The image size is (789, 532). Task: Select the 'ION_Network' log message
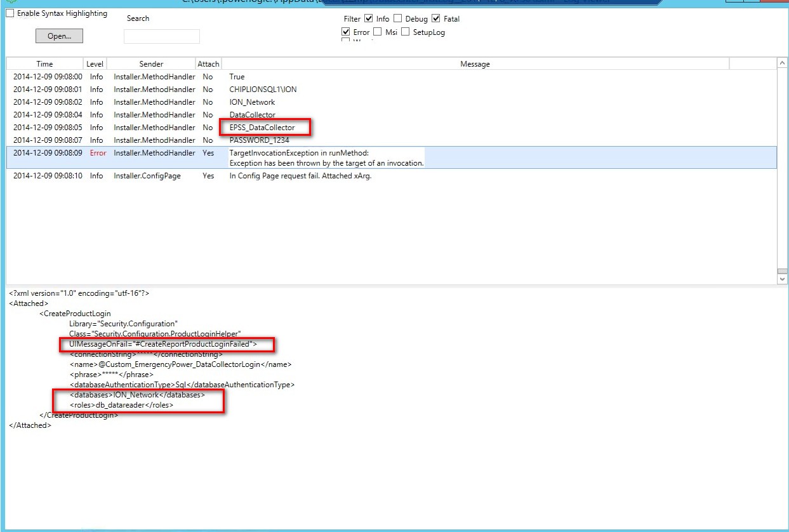(x=252, y=102)
